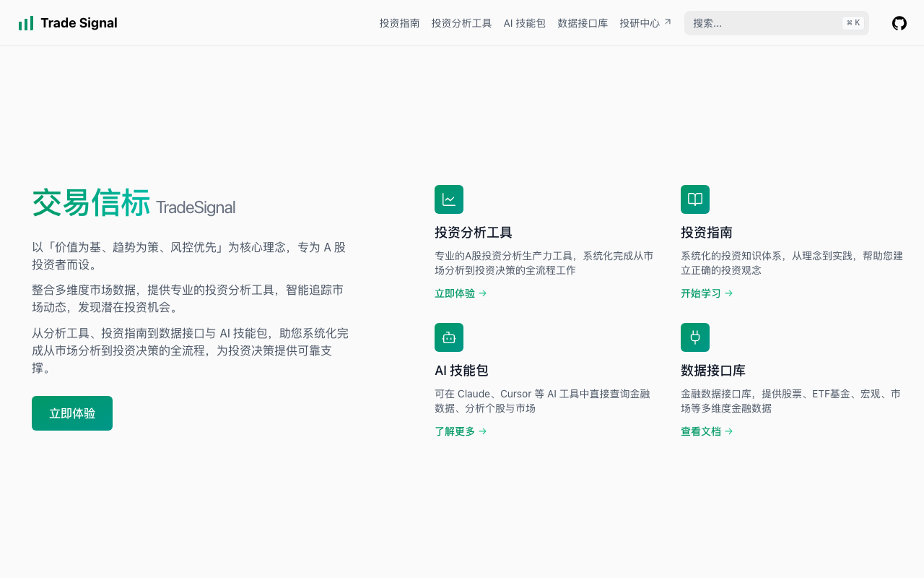Click the Trade Signal brand name
The image size is (924, 578).
coord(79,23)
